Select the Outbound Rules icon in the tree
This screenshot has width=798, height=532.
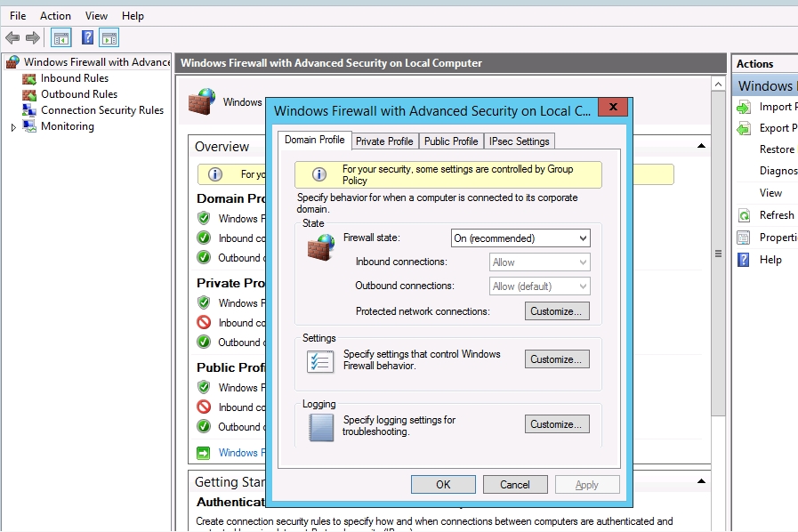pos(29,94)
